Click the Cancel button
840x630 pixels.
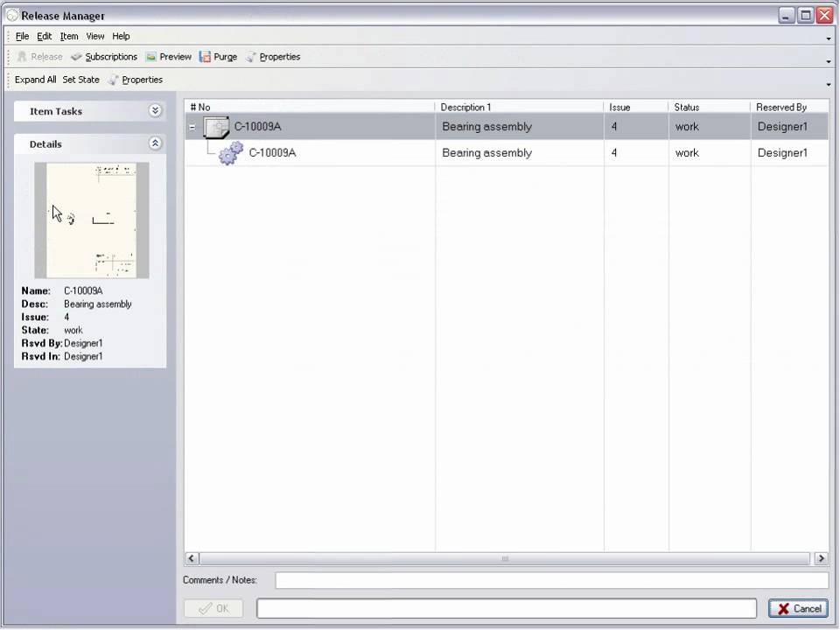pos(799,609)
